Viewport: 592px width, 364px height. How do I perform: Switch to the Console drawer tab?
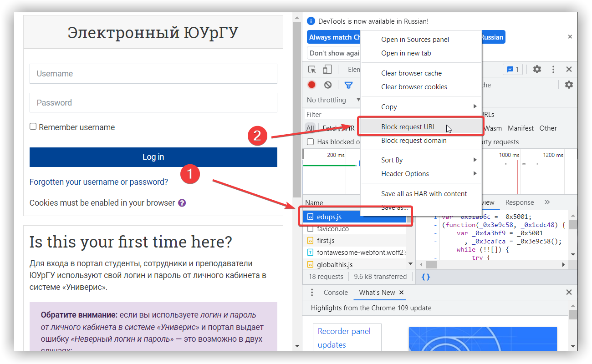[336, 293]
